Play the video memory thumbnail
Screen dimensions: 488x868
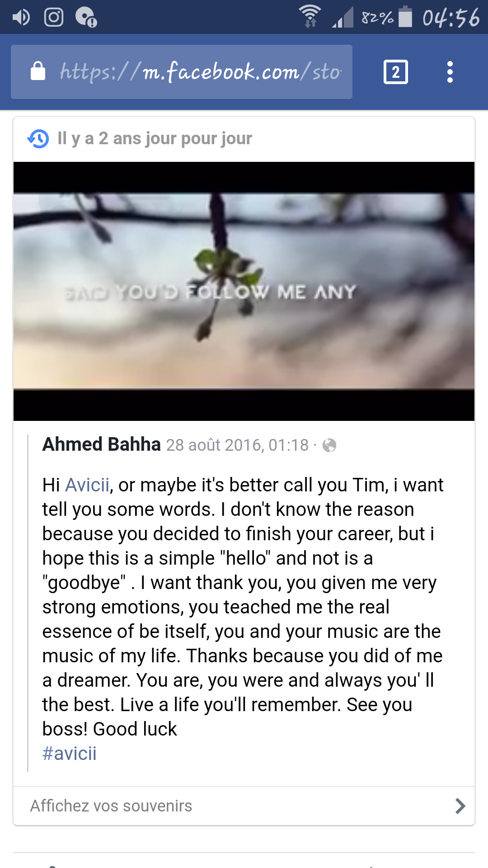(x=244, y=291)
